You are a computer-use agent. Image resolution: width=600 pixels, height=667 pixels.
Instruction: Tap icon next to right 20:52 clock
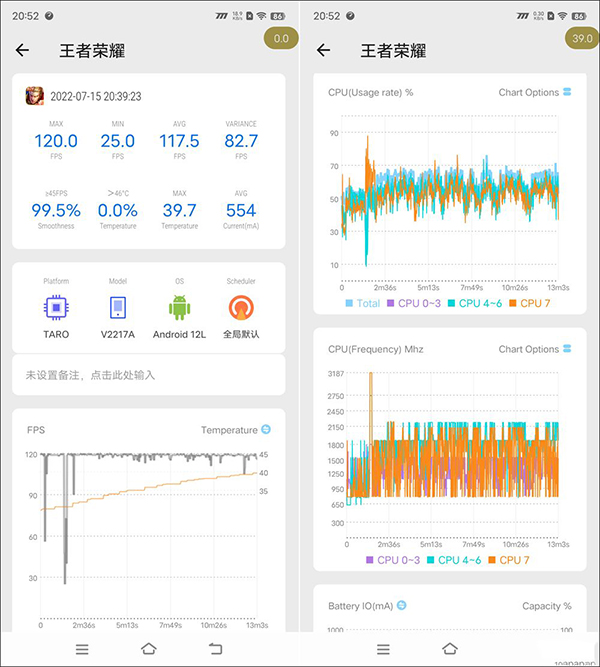coord(350,16)
